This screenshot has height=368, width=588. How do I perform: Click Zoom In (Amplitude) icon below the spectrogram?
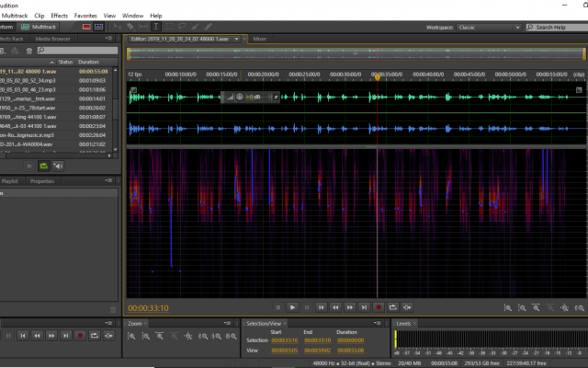click(x=508, y=307)
